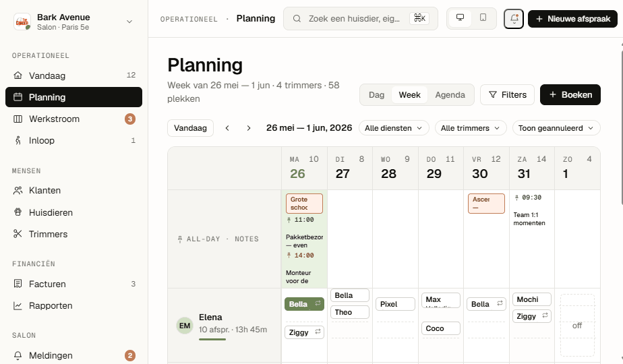Select the Dag view

tap(376, 95)
